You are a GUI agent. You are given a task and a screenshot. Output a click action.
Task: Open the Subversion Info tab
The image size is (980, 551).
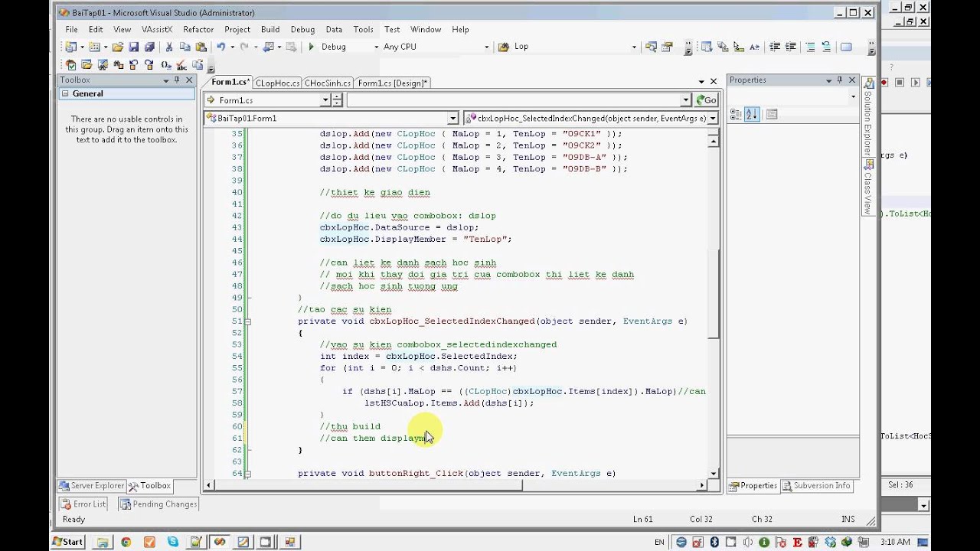(x=817, y=486)
